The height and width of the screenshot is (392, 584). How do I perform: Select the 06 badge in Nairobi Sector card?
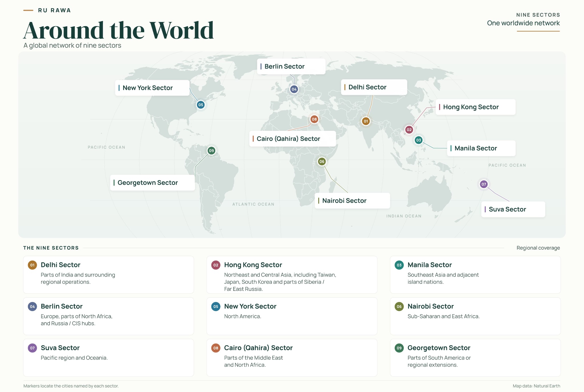pos(399,307)
